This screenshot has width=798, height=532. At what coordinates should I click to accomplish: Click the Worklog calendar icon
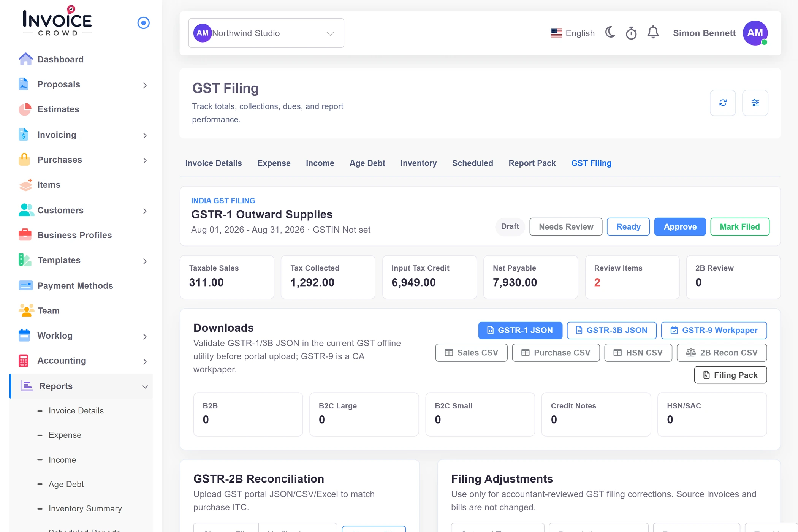(x=24, y=336)
